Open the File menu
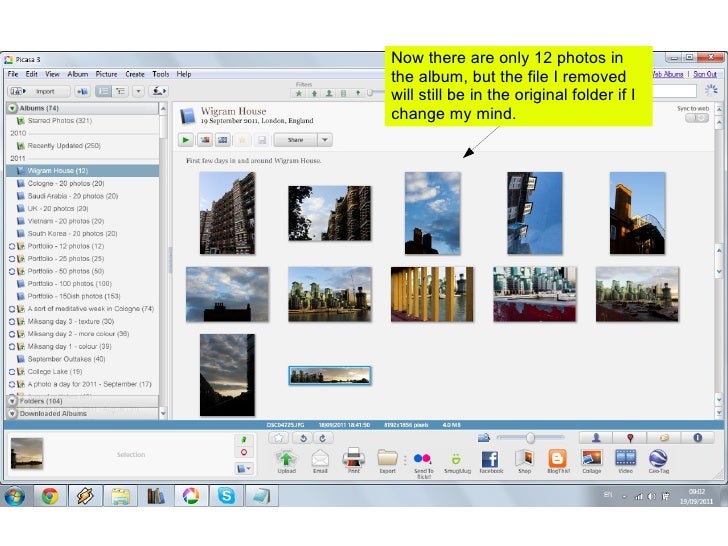The image size is (728, 546). click(x=13, y=74)
